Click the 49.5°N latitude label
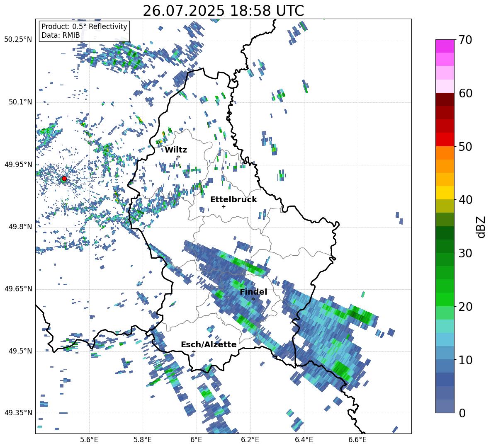This screenshot has width=491, height=448. tap(20, 351)
